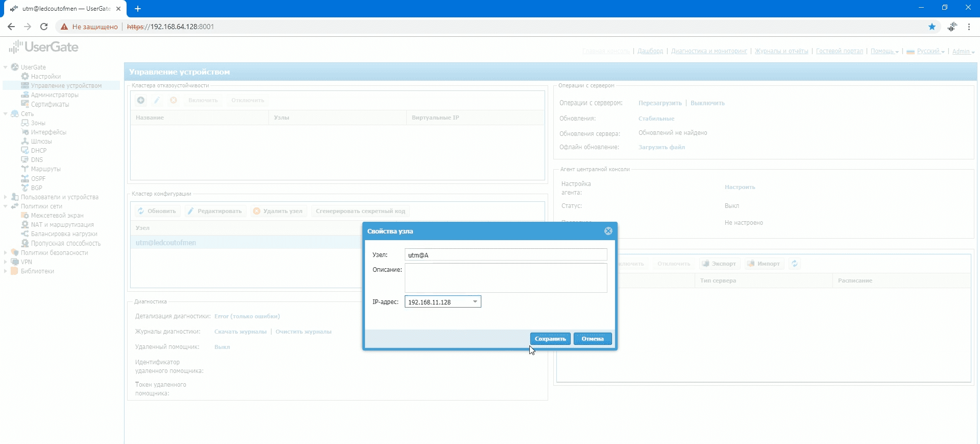Click the Скачать журналы link

click(x=240, y=332)
